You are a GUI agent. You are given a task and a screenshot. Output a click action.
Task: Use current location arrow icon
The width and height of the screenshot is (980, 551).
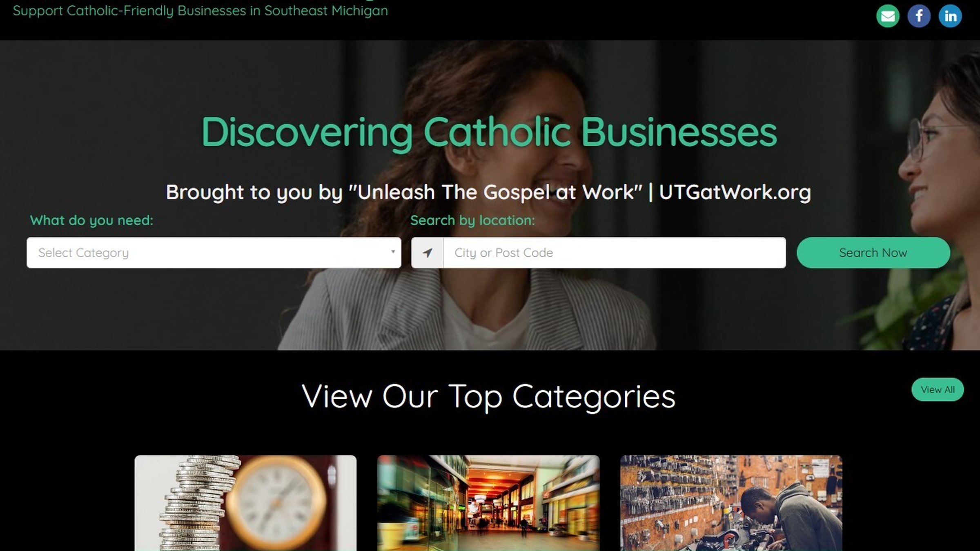(x=427, y=253)
